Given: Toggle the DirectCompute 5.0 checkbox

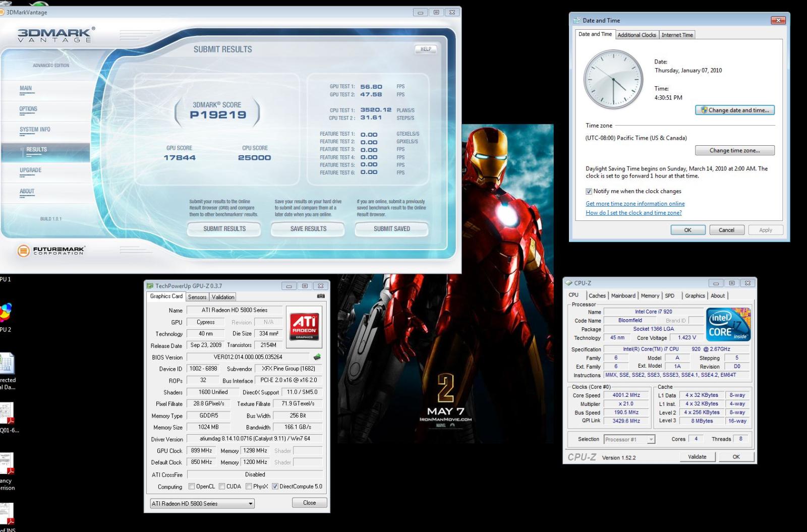Looking at the screenshot, I should pos(275,487).
